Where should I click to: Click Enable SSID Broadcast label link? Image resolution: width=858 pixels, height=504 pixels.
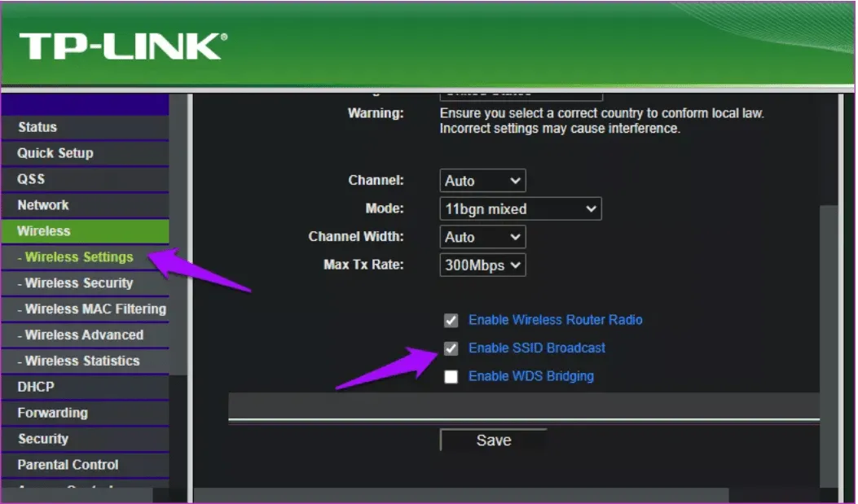(537, 348)
